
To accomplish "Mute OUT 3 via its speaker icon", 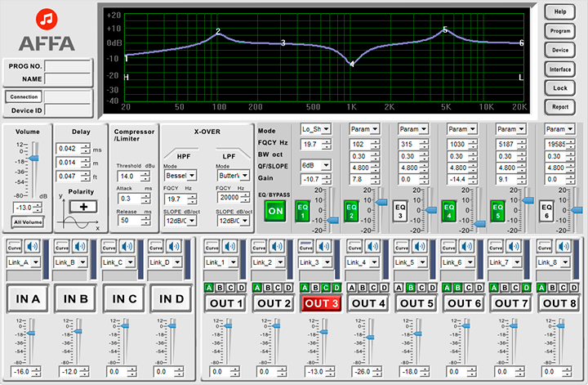I will pos(324,247).
